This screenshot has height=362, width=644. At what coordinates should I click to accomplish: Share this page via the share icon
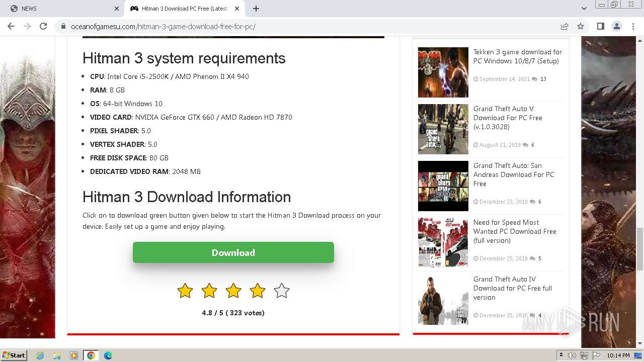coord(565,26)
